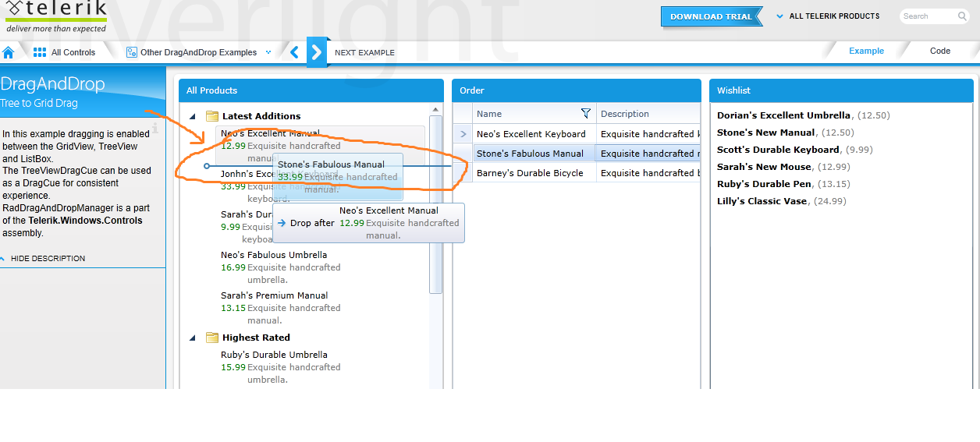Open ALL TELERIK PRODUCTS dropdown
The width and height of the screenshot is (980, 442).
pyautogui.click(x=828, y=16)
